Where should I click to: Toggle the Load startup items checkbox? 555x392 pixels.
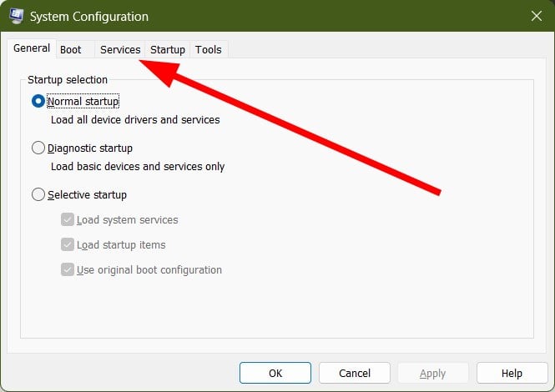coord(68,244)
